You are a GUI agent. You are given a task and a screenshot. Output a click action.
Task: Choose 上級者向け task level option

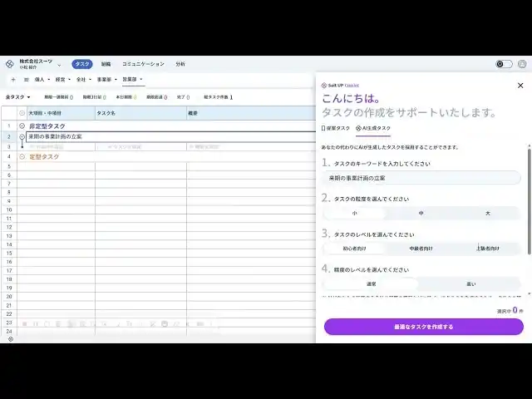point(488,248)
